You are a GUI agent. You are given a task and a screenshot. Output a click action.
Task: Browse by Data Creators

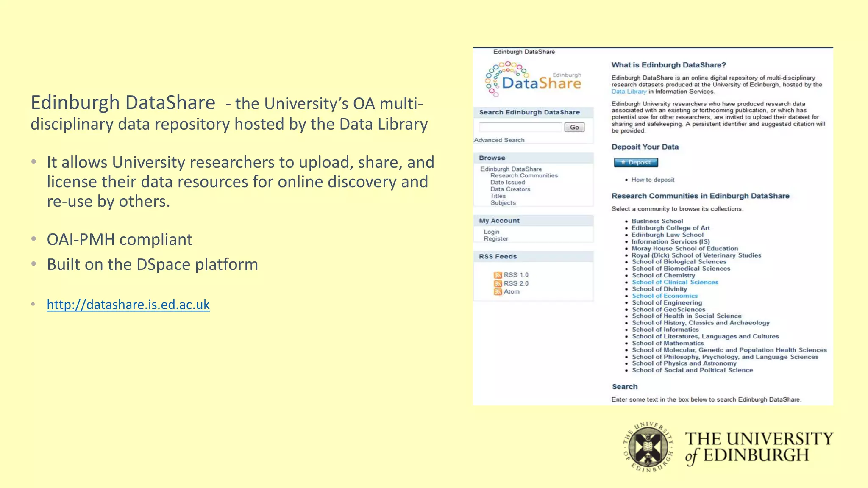point(510,189)
